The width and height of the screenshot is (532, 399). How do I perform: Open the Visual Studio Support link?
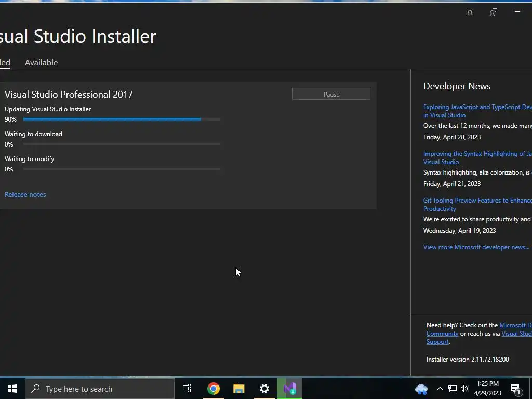pos(516,334)
